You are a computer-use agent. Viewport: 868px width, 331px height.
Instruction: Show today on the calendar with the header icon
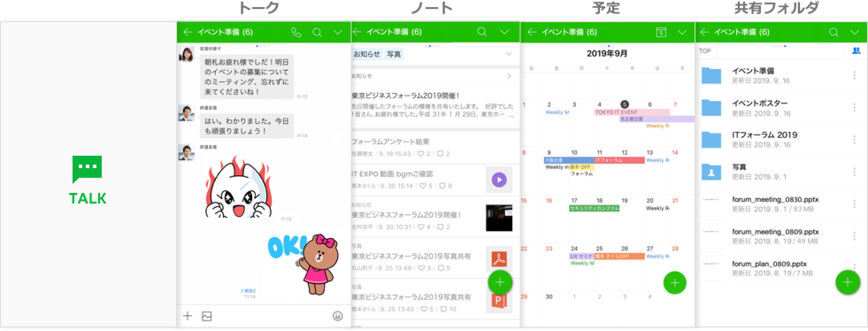point(661,32)
